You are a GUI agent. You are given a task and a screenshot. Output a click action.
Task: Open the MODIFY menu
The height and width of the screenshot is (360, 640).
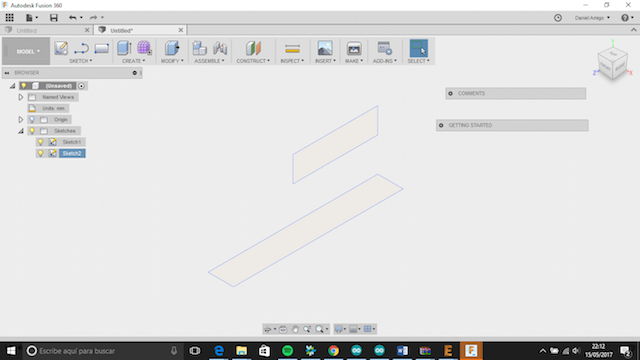tap(172, 61)
